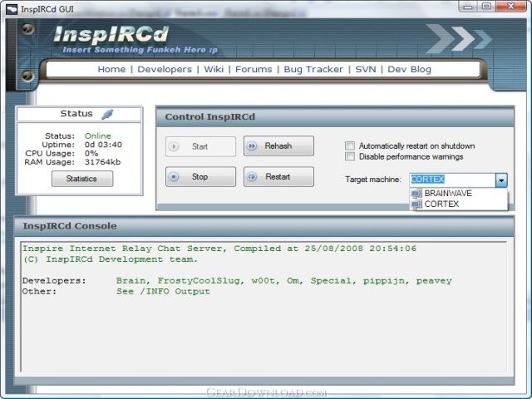Click the 'See /INFO Output' console text
This screenshot has width=532, height=399.
(163, 292)
